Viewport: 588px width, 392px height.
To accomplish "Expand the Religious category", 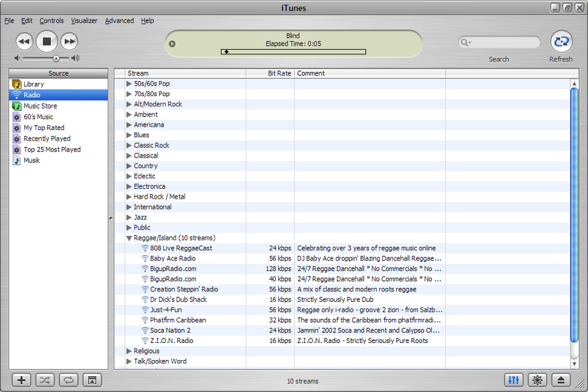I will 129,351.
